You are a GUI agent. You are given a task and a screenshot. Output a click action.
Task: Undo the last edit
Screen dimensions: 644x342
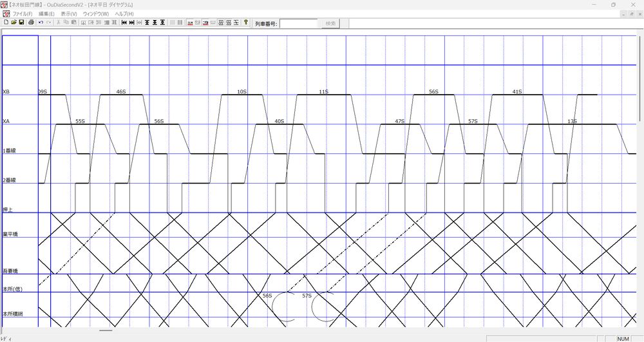[x=41, y=23]
